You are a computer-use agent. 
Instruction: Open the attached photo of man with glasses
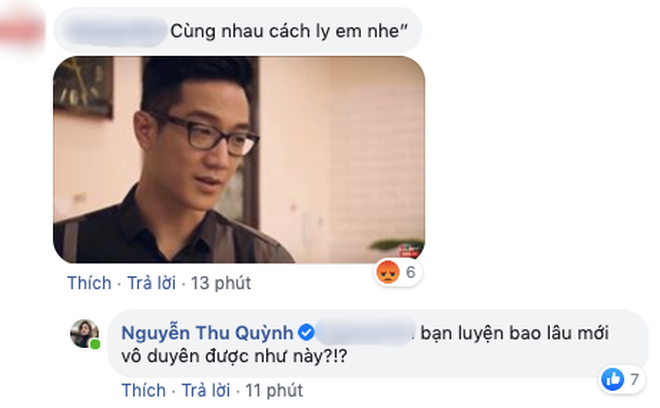click(239, 160)
